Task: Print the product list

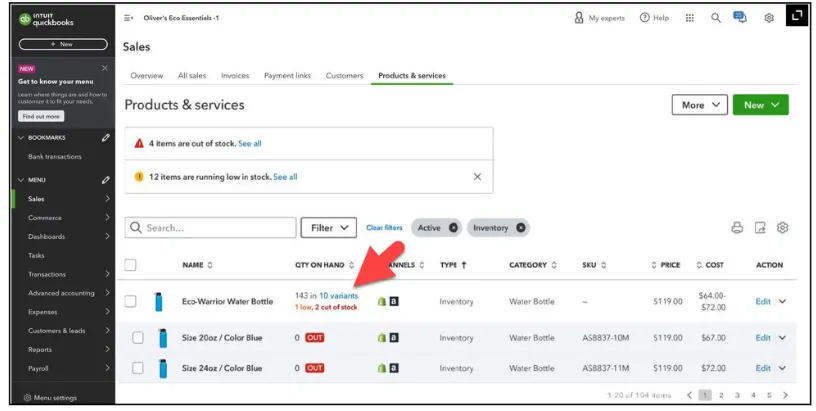Action: (737, 227)
